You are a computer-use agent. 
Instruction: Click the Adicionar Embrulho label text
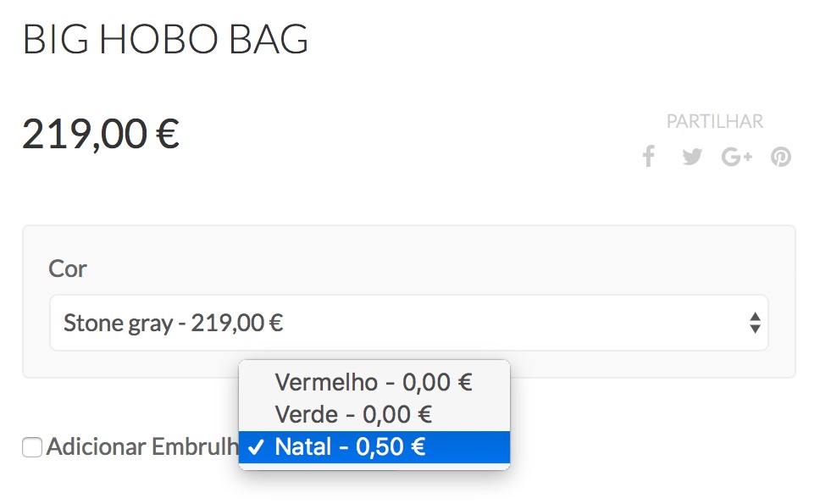pyautogui.click(x=141, y=447)
